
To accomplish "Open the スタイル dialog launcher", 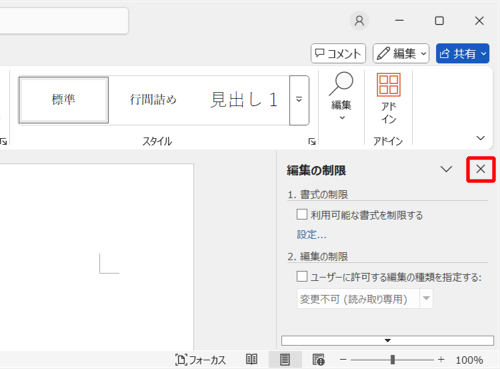I will [312, 142].
